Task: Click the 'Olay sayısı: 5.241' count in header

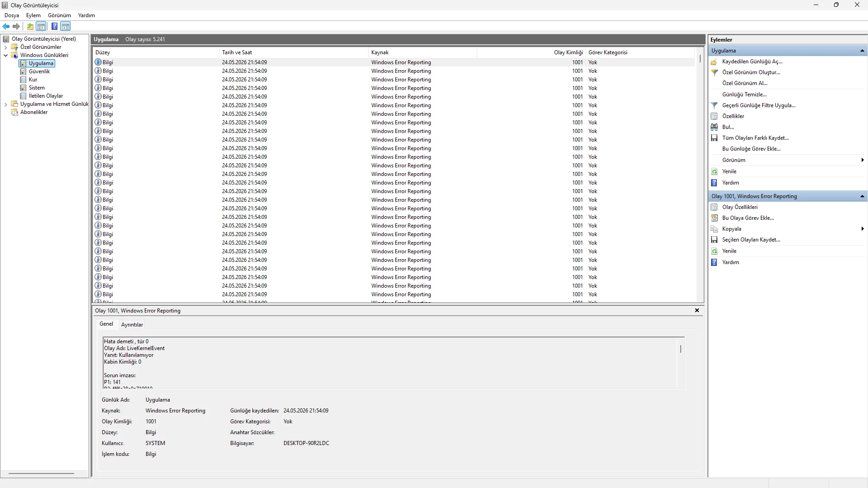Action: [145, 39]
